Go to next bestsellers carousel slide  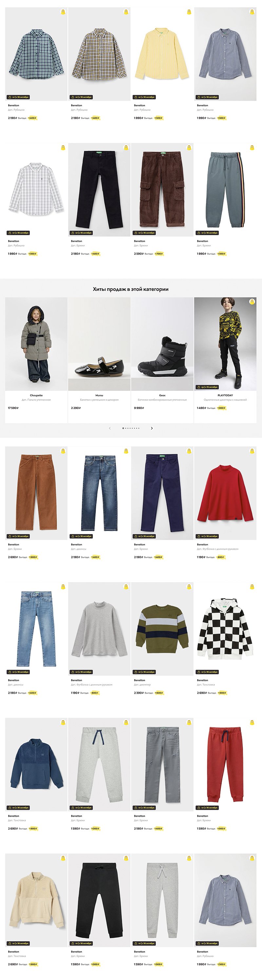point(152,428)
